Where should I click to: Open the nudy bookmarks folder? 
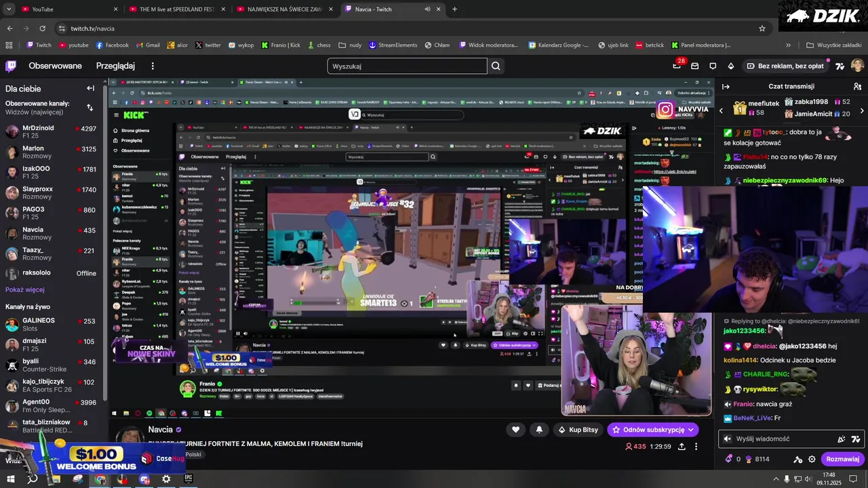(x=350, y=45)
